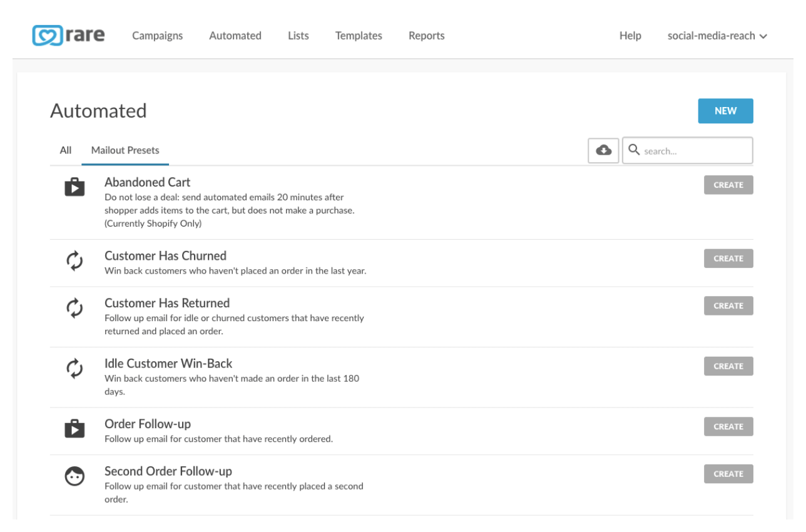Click the Order Follow-up title
The width and height of the screenshot is (806, 532).
[148, 424]
